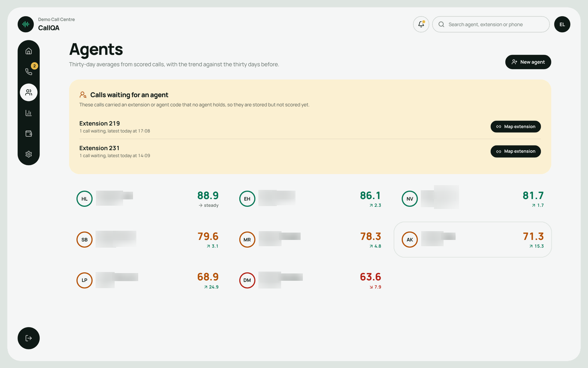Viewport: 588px width, 368px height.
Task: Click the HL agent avatar
Action: (x=85, y=199)
